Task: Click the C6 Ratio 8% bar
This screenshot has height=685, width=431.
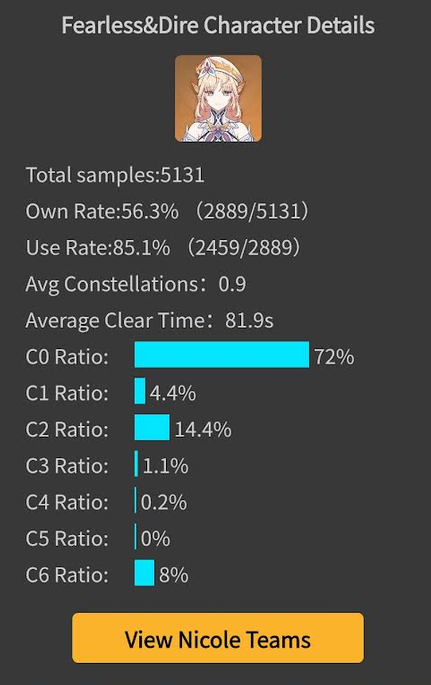Action: (x=144, y=573)
